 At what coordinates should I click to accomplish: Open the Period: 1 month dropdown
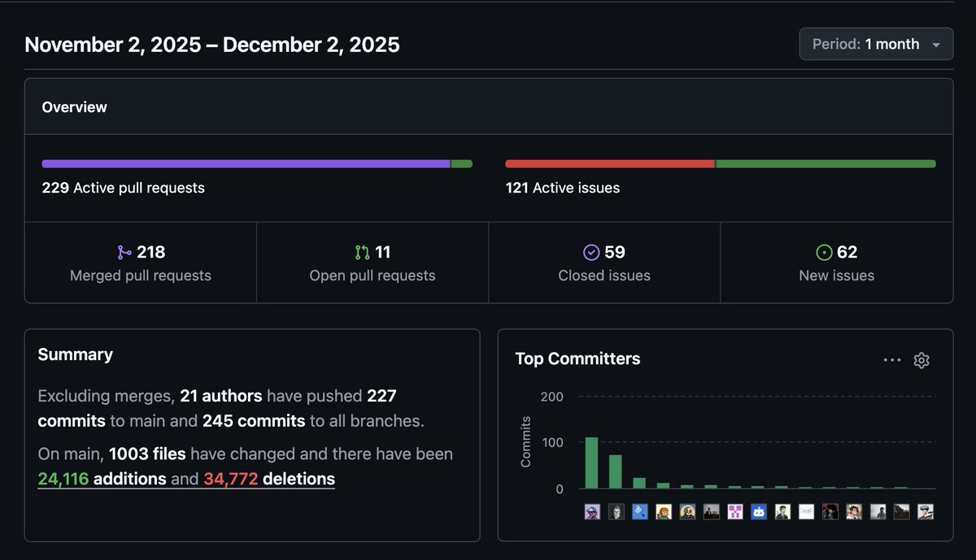(x=876, y=44)
